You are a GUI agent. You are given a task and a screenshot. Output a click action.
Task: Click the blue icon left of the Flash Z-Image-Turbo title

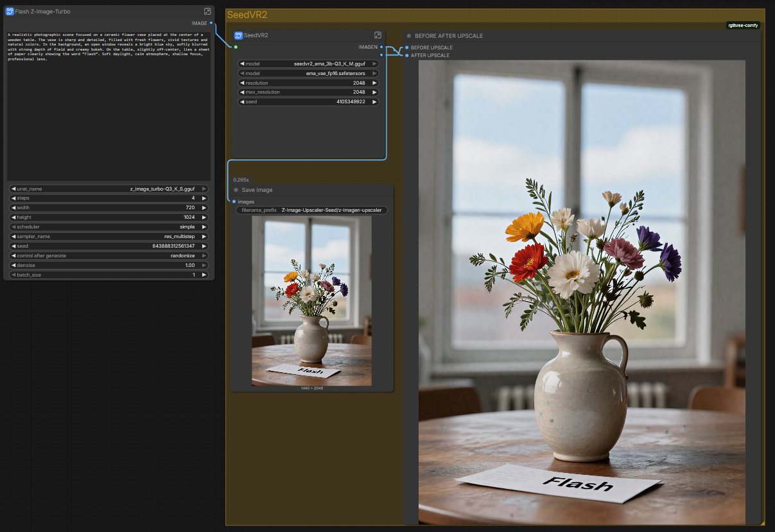(10, 12)
